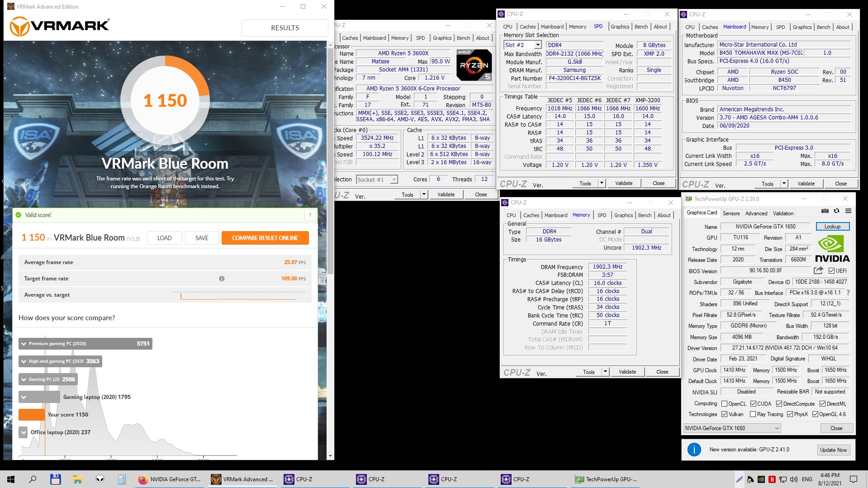This screenshot has width=868, height=488.
Task: Click the GPU Name field in GPU-Z
Action: tap(765, 227)
